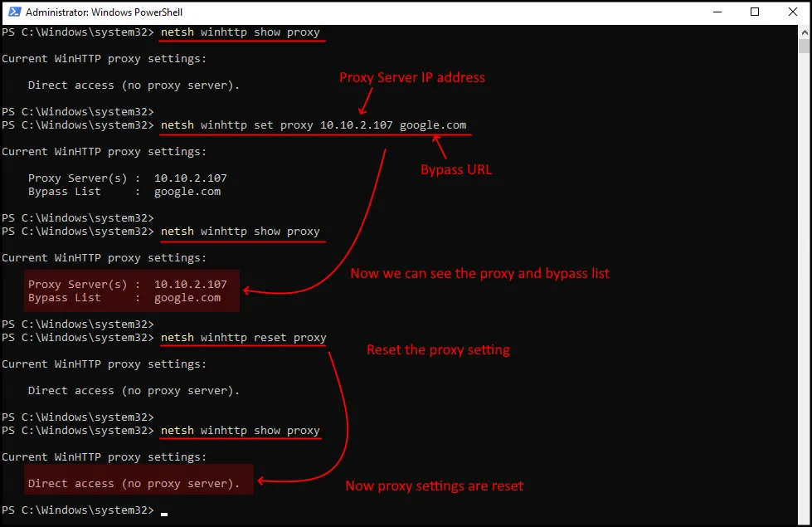Maximize the PowerShell window
The width and height of the screenshot is (812, 527).
pyautogui.click(x=754, y=12)
